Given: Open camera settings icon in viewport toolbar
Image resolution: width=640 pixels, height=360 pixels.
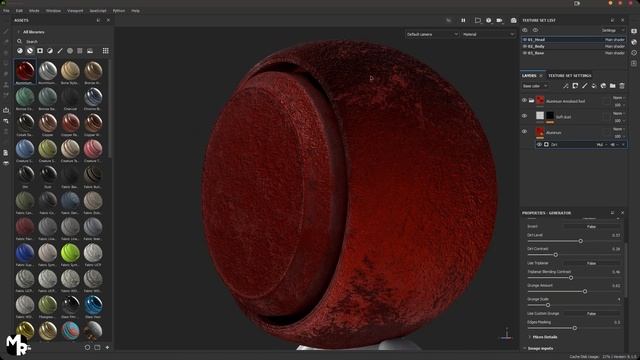Looking at the screenshot, I should 499,20.
